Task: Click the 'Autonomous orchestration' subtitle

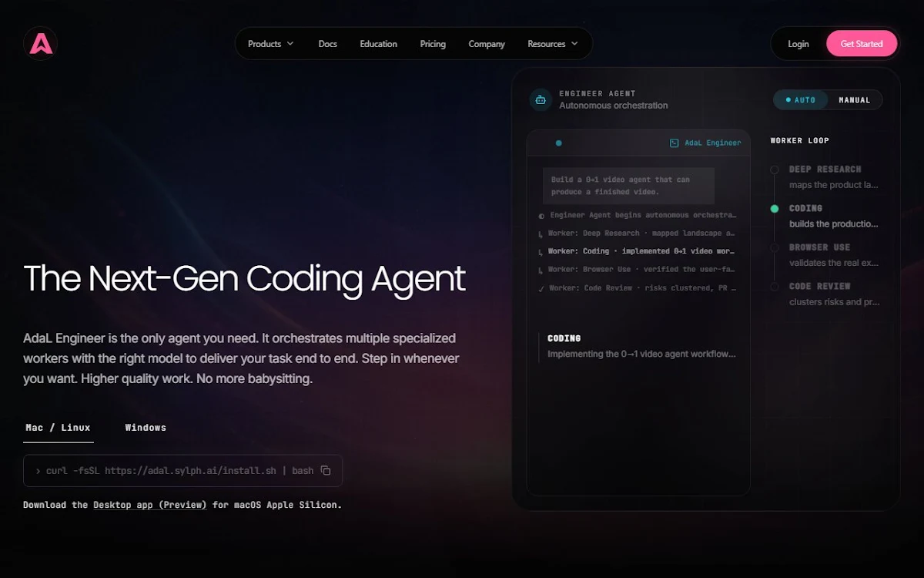Action: (x=614, y=106)
